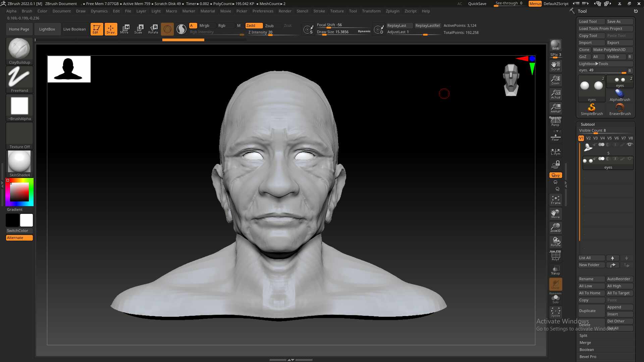Viewport: 644px width, 362px height.
Task: Toggle Perspective with the Persp icon
Action: coord(555,121)
